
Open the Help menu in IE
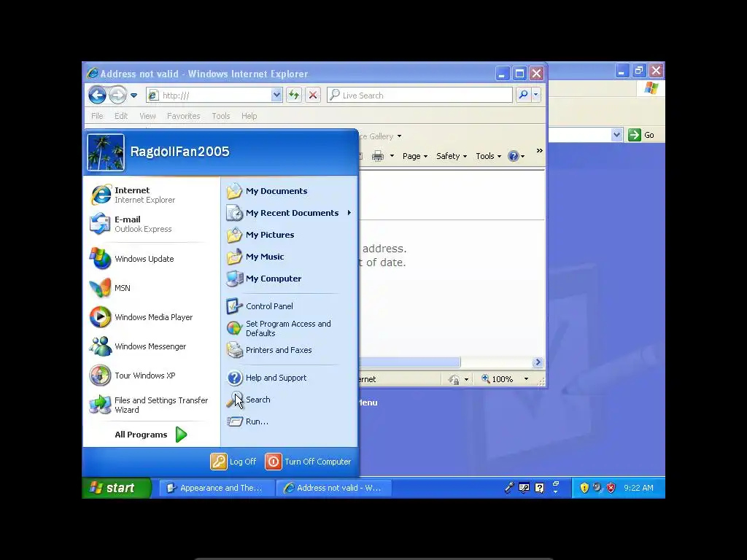[x=249, y=116]
